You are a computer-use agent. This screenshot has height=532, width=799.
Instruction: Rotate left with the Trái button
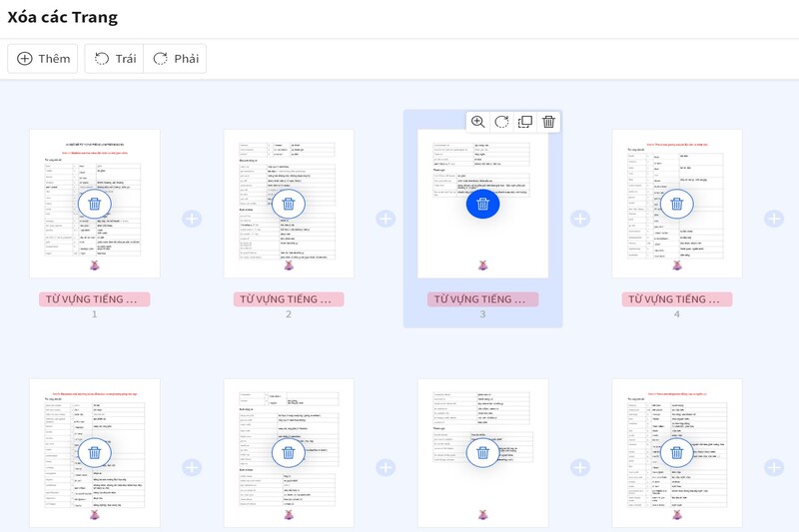point(115,59)
